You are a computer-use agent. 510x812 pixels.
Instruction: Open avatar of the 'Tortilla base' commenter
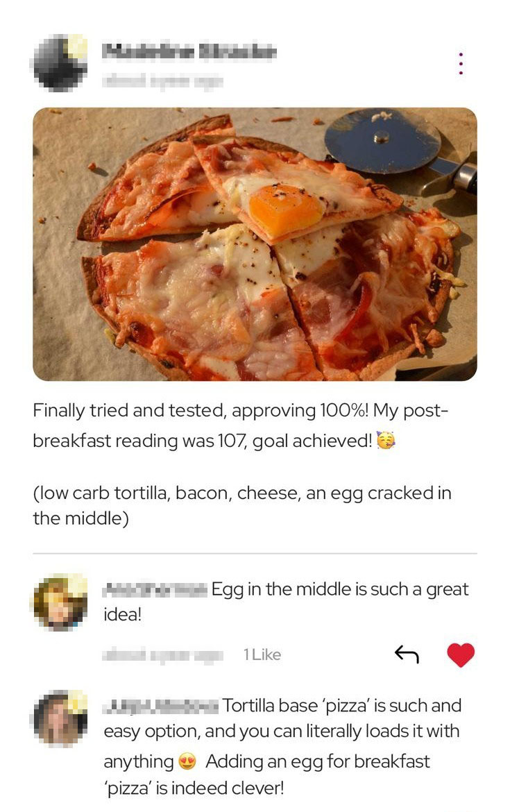pyautogui.click(x=60, y=718)
